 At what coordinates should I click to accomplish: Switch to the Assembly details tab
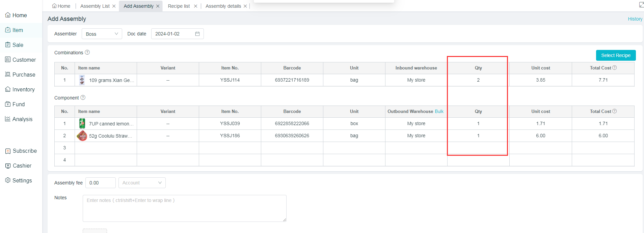pos(223,6)
